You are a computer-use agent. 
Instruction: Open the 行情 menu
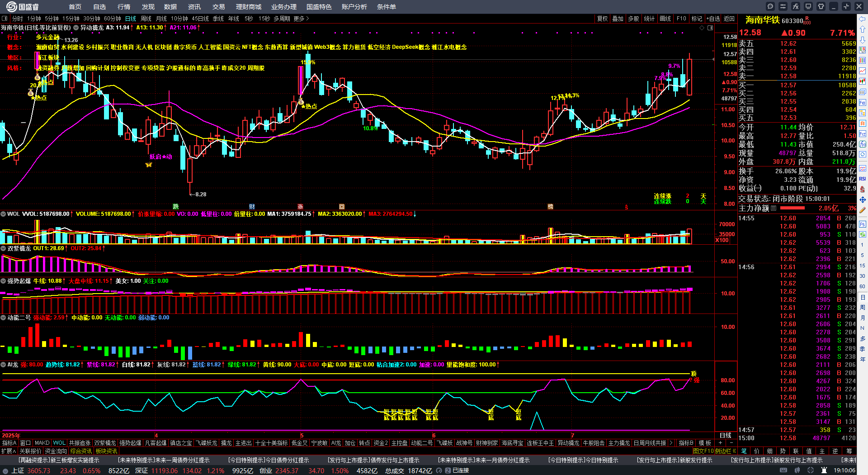124,7
